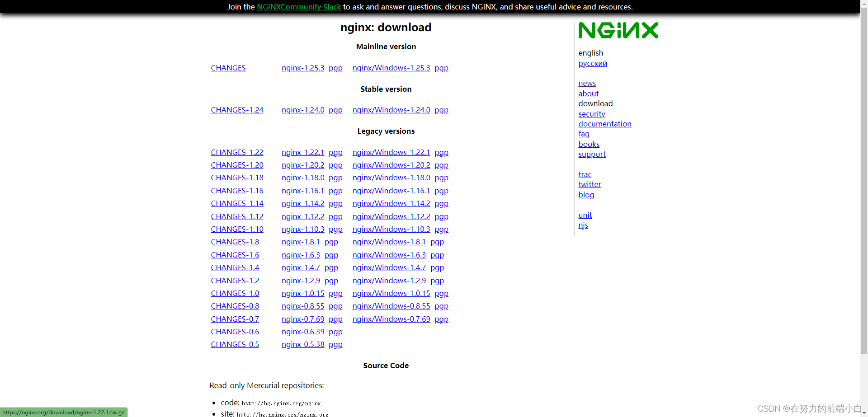Download nginx-1.18.0
The image size is (868, 417).
point(303,178)
